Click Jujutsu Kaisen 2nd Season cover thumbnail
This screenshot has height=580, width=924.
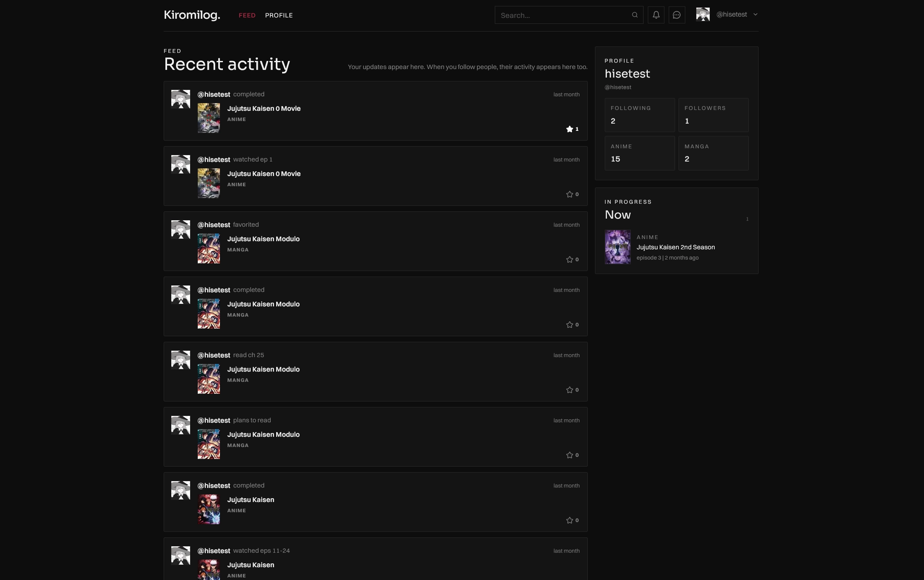pos(618,247)
